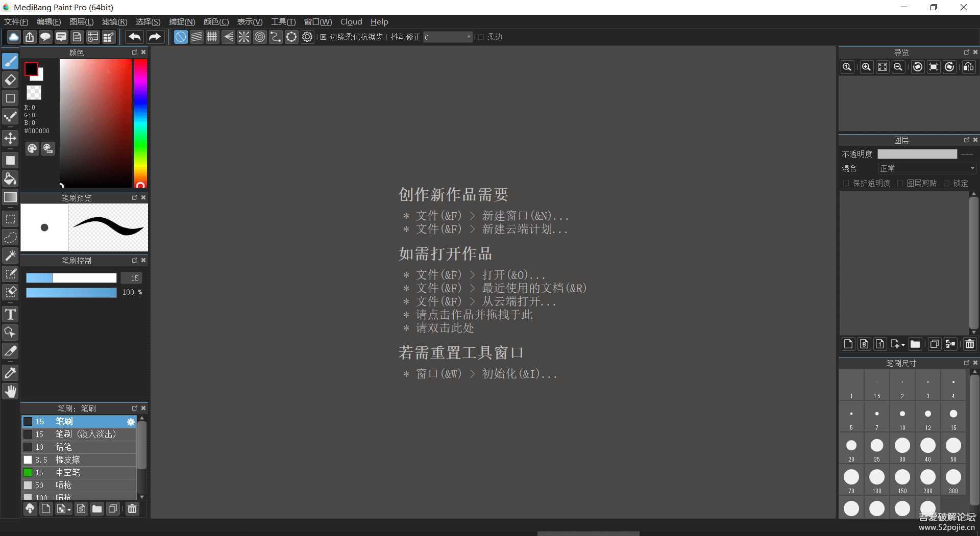
Task: Select the Brush tool
Action: pyautogui.click(x=10, y=61)
